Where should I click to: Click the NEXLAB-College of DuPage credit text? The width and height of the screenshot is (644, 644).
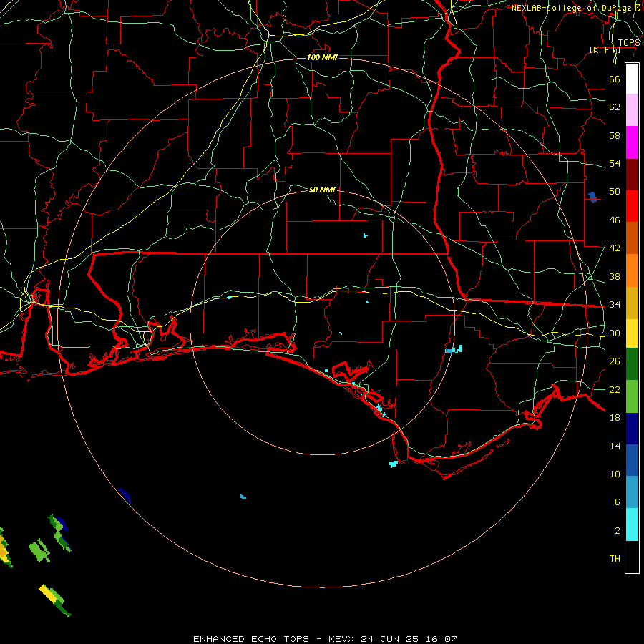point(575,8)
